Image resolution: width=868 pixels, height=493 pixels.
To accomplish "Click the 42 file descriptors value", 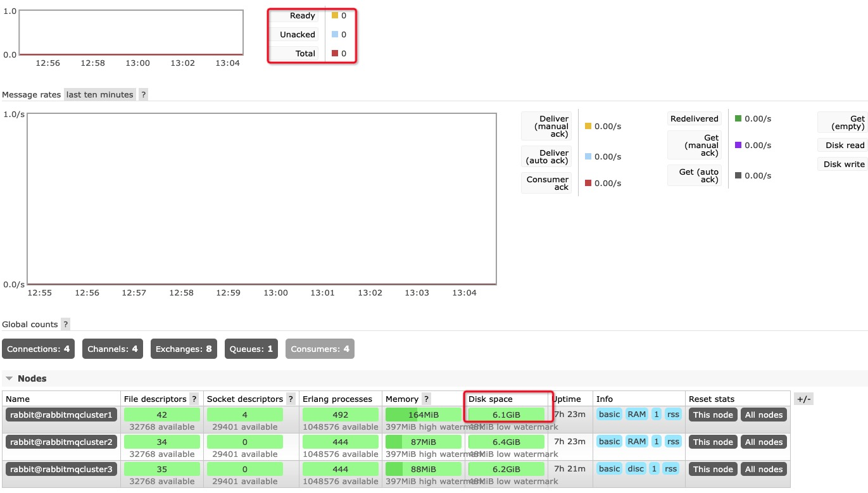I will tap(162, 415).
